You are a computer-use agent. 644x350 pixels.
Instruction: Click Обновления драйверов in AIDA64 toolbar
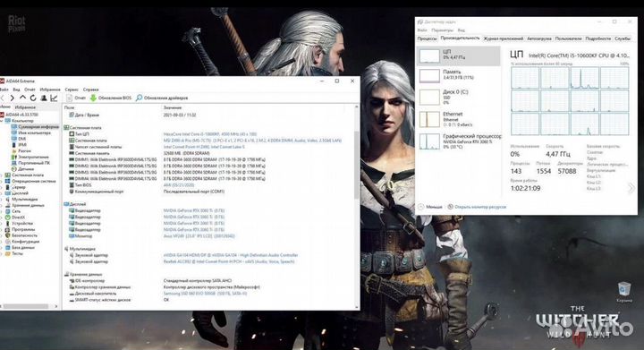coord(162,98)
